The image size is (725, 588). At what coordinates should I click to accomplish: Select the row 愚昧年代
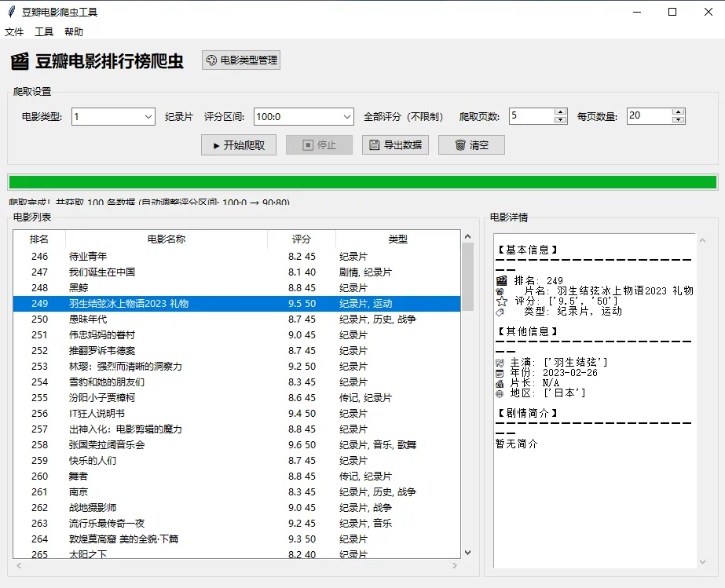(x=236, y=320)
